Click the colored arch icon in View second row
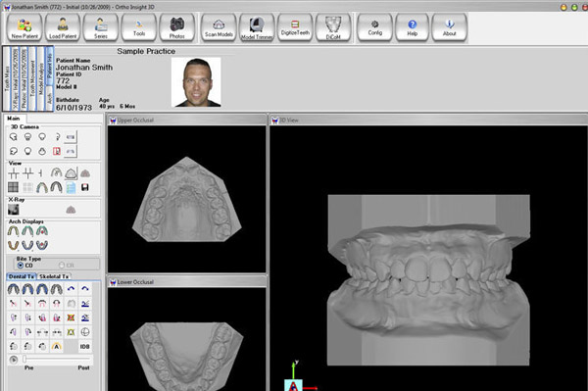This screenshot has width=588, height=391. [42, 187]
